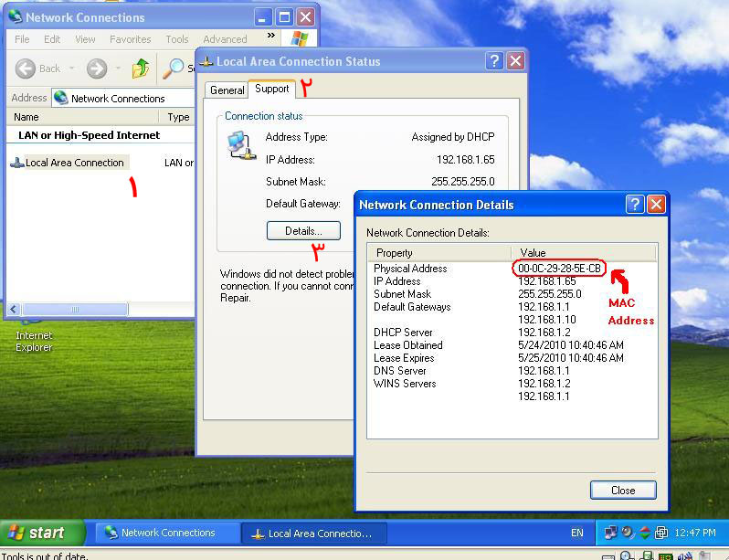The width and height of the screenshot is (729, 560).
Task: Click the second system tray icon
Action: (x=628, y=532)
